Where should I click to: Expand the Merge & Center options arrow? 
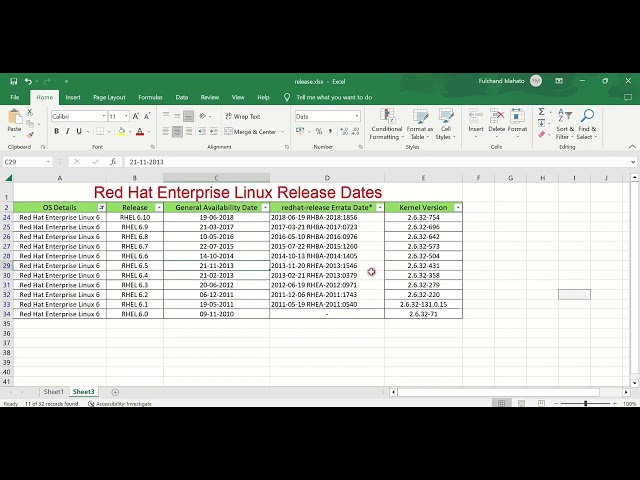click(282, 132)
